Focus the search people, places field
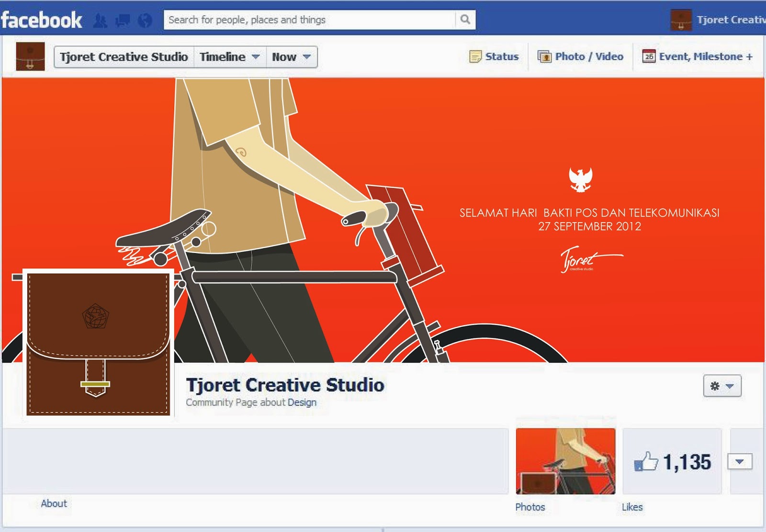This screenshot has width=766, height=532. coord(310,20)
